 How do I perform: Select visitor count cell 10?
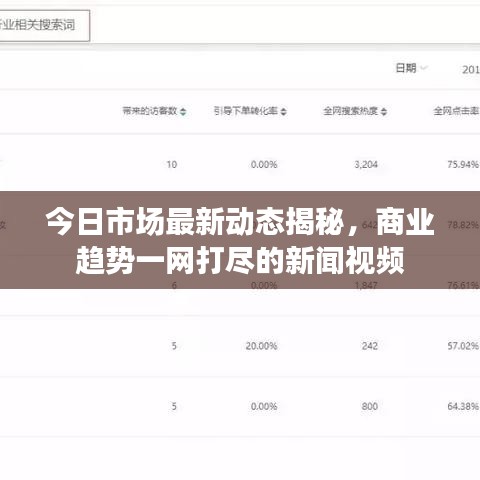tap(172, 164)
